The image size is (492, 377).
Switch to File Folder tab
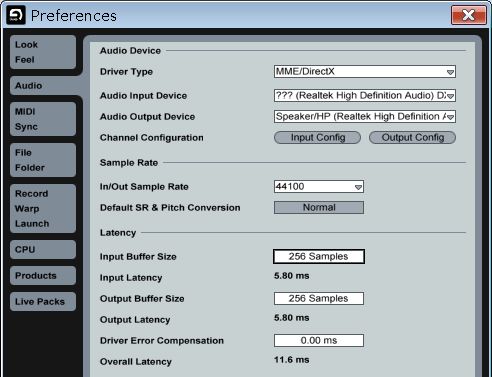tap(43, 160)
